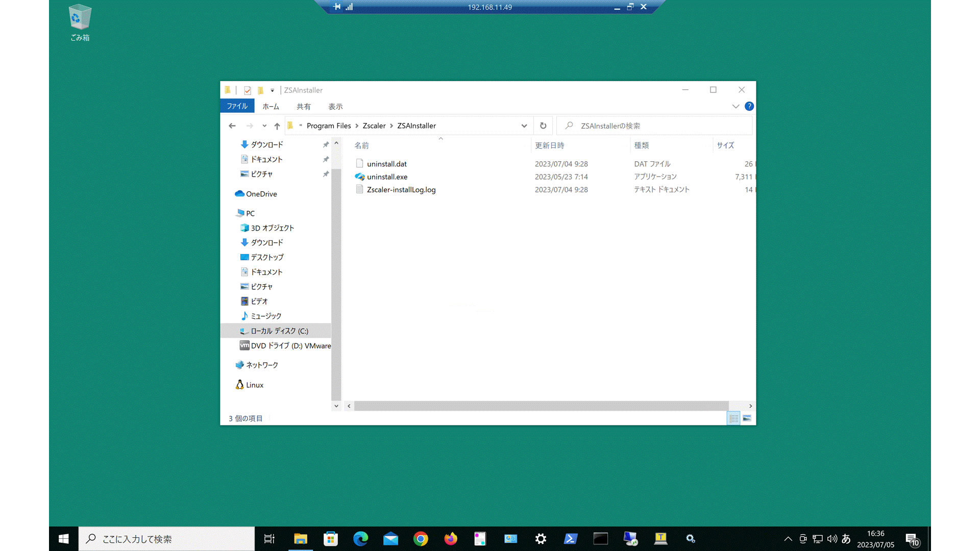Click ZSAInstaller in the address breadcrumb
The width and height of the screenshot is (980, 551).
(x=416, y=126)
